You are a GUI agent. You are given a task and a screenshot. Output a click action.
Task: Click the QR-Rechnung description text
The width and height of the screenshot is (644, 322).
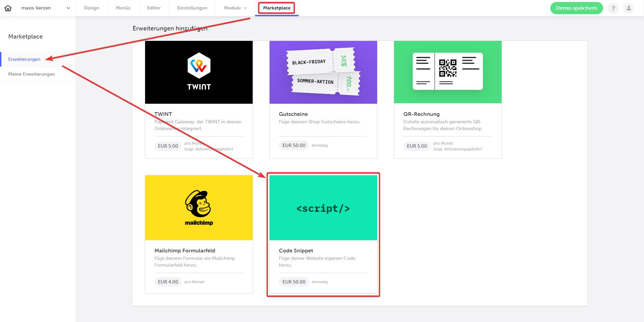443,125
